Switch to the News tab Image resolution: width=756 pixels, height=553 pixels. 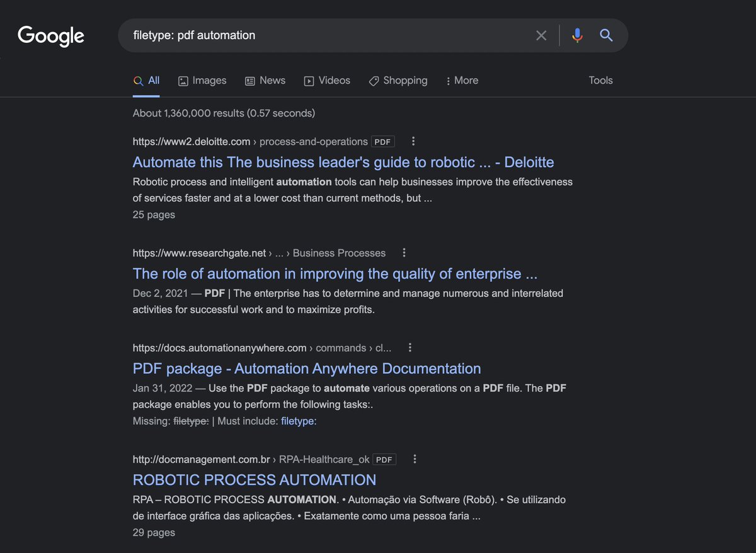pos(265,81)
